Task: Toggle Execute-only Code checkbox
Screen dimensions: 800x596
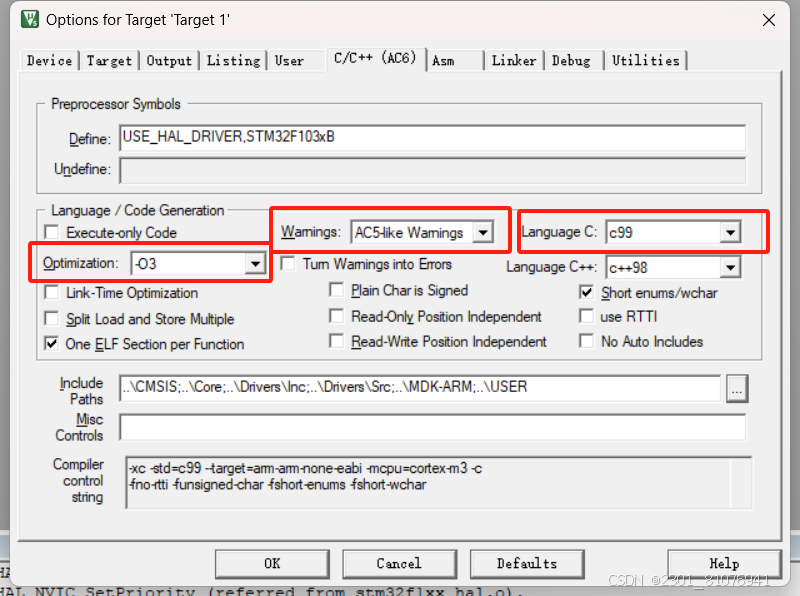Action: pyautogui.click(x=52, y=233)
